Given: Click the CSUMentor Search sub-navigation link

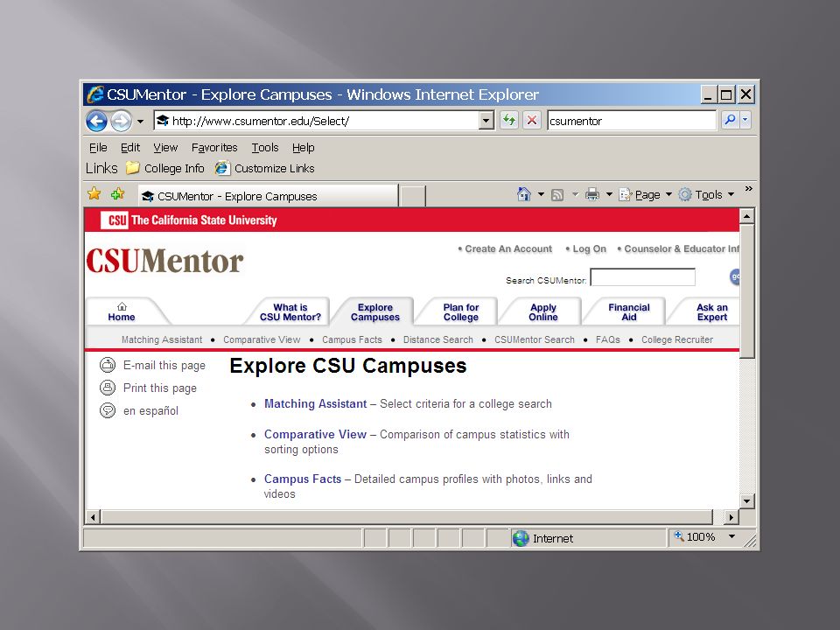Looking at the screenshot, I should click(x=534, y=339).
